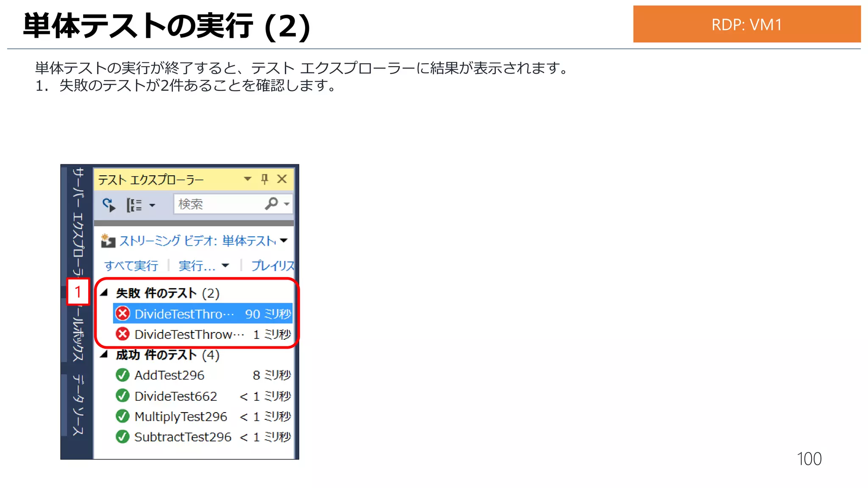The width and height of the screenshot is (868, 488).
Task: Select the failed DivideTestThrow test, 1 ミリ秒
Action: coord(203,334)
